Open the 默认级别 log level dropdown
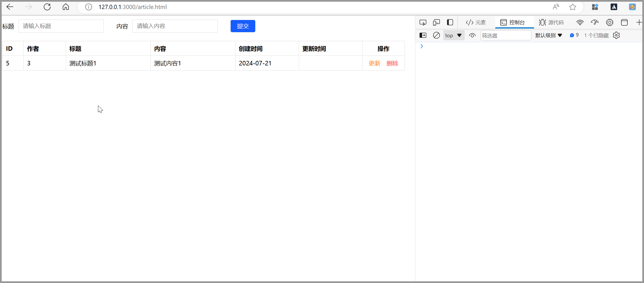 (549, 36)
